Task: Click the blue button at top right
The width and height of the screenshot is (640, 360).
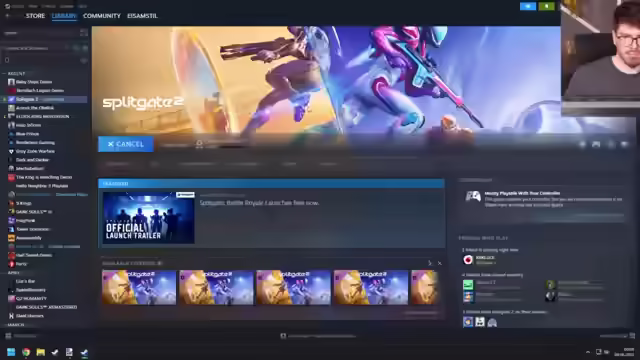Action: pyautogui.click(x=528, y=6)
